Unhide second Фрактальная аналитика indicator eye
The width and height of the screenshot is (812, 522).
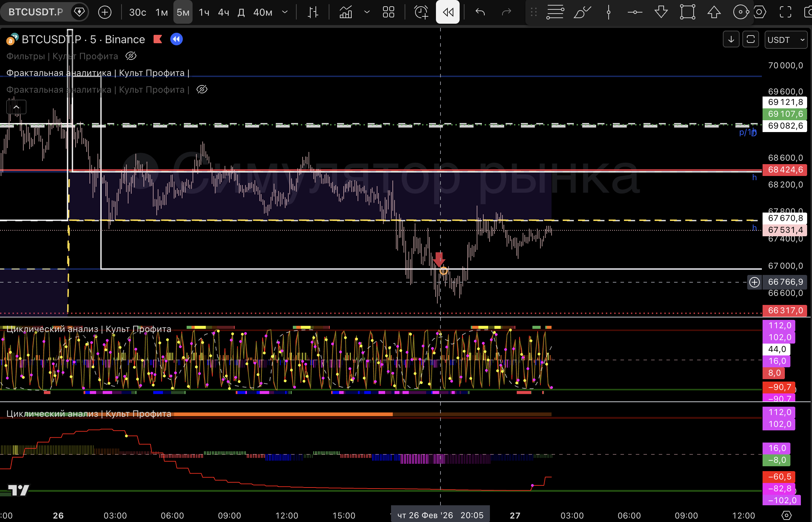(202, 90)
